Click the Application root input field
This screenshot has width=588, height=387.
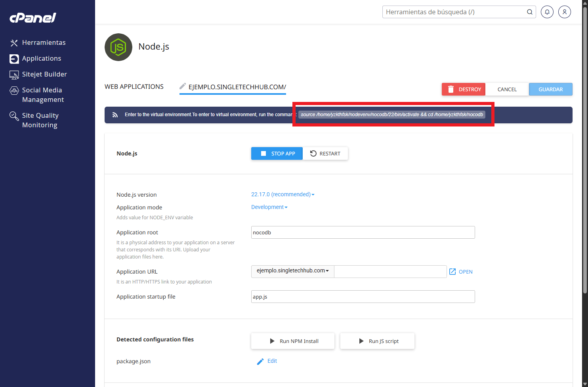click(363, 232)
